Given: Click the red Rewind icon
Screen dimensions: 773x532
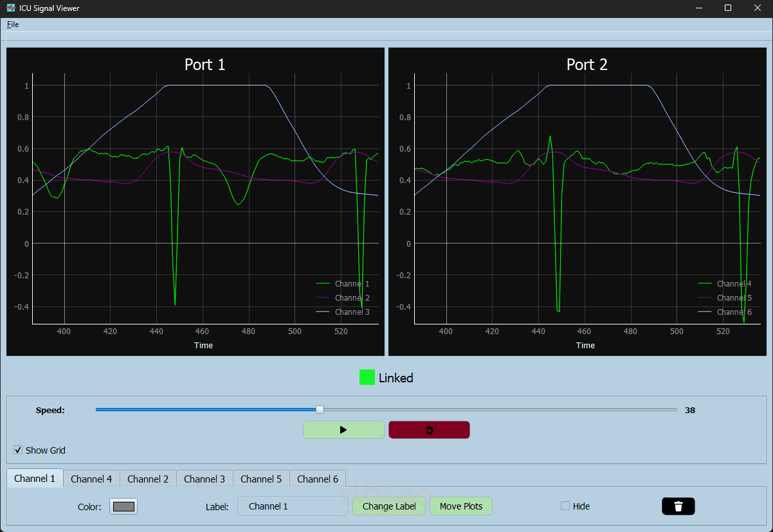Looking at the screenshot, I should [x=428, y=429].
